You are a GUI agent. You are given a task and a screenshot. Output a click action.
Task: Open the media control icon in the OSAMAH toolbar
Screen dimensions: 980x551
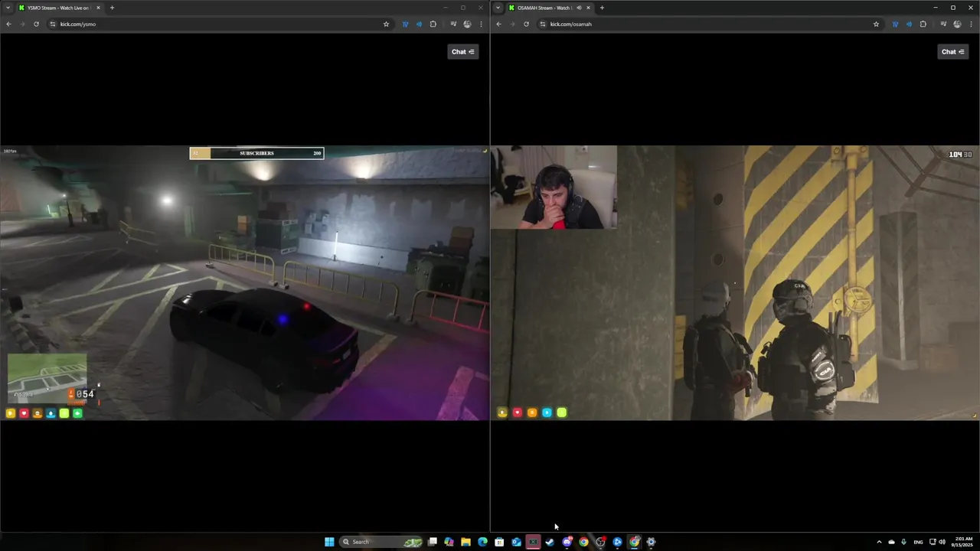943,24
